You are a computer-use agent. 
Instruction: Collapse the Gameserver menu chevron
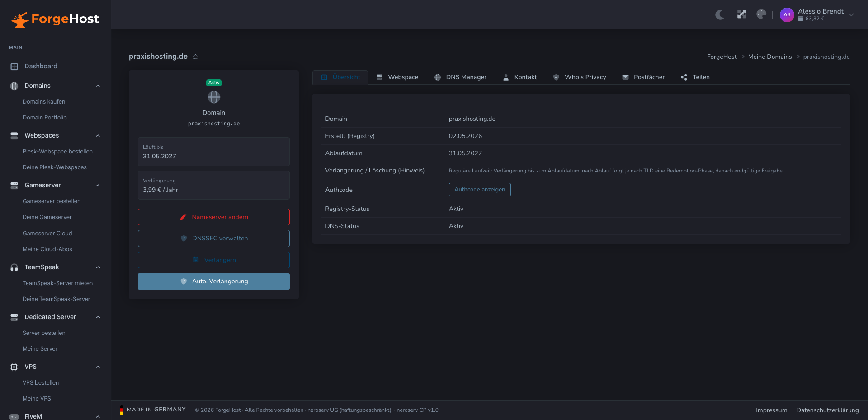98,186
